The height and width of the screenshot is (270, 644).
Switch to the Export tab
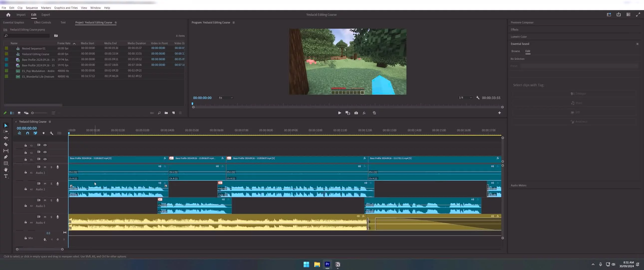point(46,15)
